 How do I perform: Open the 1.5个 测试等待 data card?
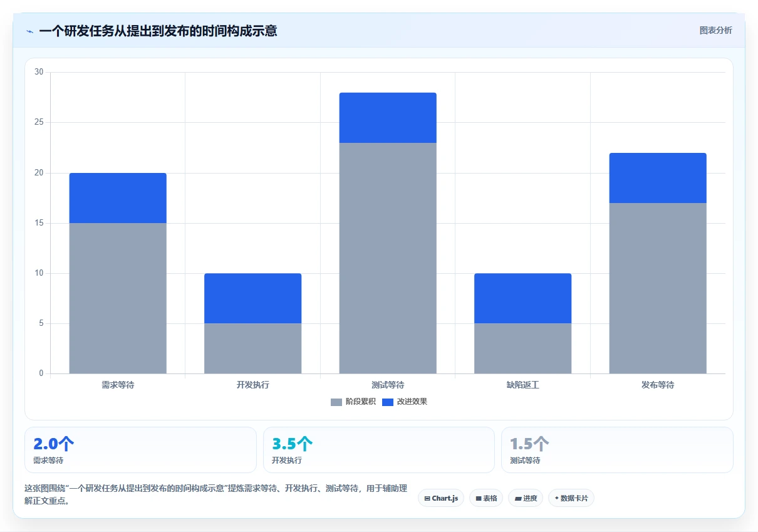tap(617, 450)
